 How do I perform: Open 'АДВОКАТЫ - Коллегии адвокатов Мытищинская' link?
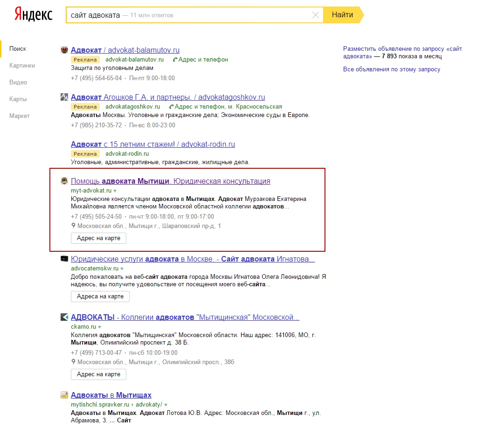click(x=185, y=318)
